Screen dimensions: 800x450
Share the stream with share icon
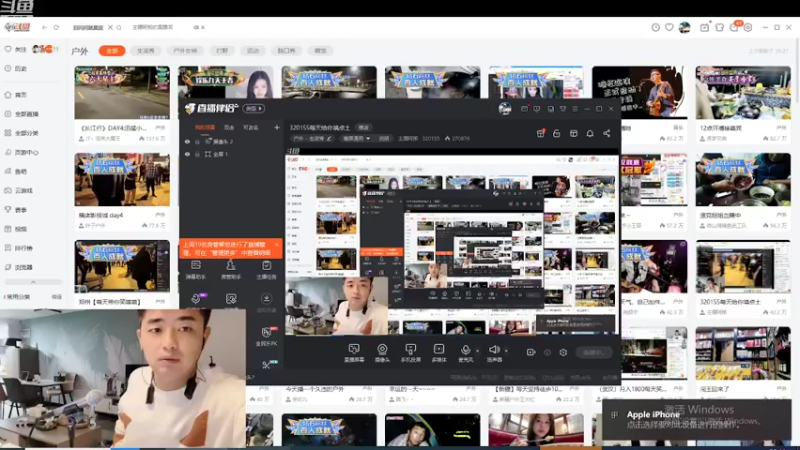tap(607, 133)
